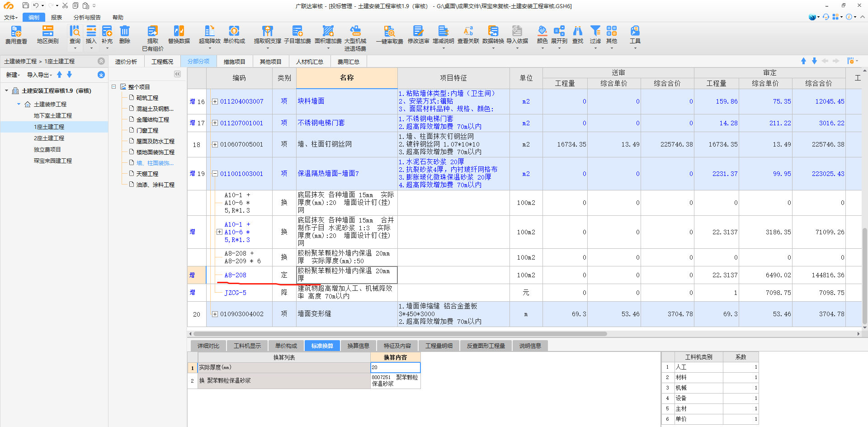Screen dimensions: 868x427
Task: Collapse 土建安装工程审核1.9 project node
Action: coord(6,90)
